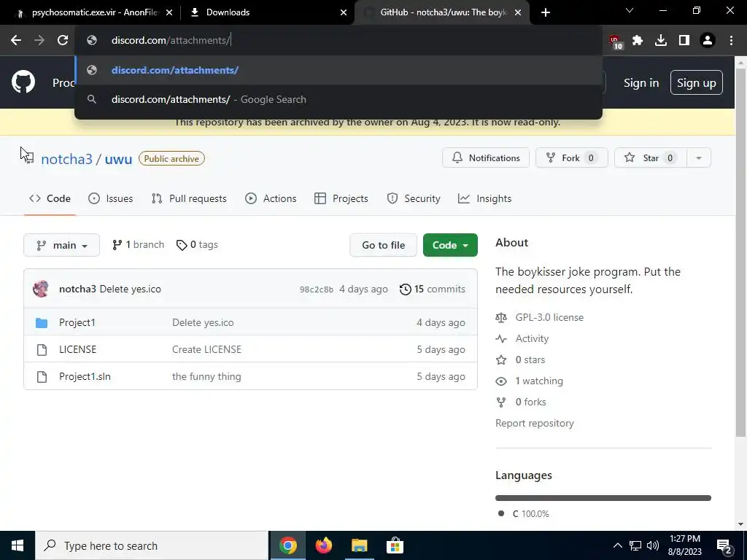This screenshot has width=747, height=560.
Task: View the 1 watching link
Action: 539,381
